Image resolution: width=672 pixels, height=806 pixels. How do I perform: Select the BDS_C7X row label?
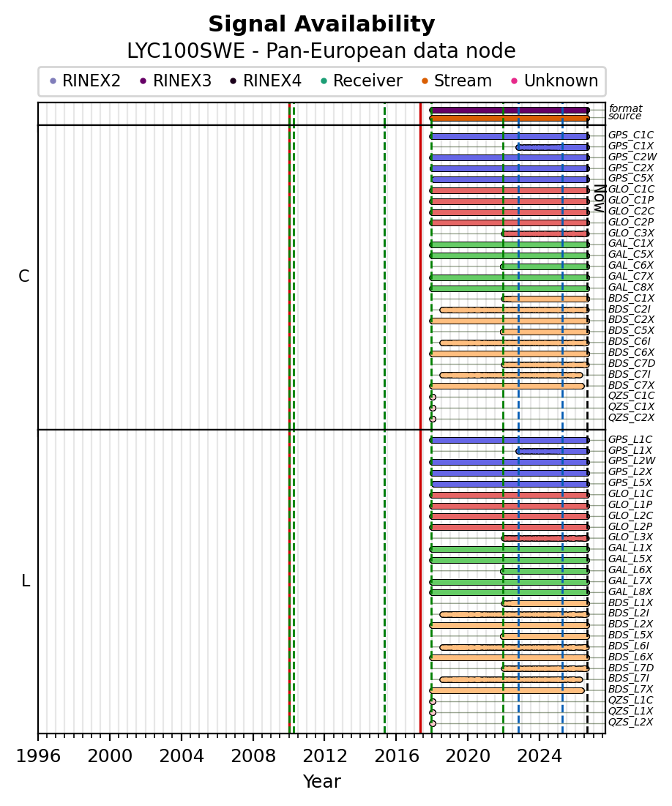coord(632,385)
